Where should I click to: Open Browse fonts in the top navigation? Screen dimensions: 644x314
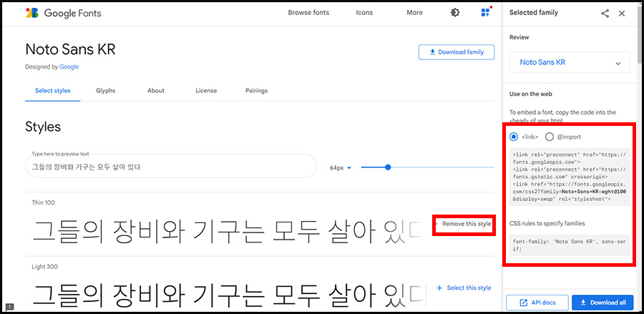pyautogui.click(x=308, y=13)
